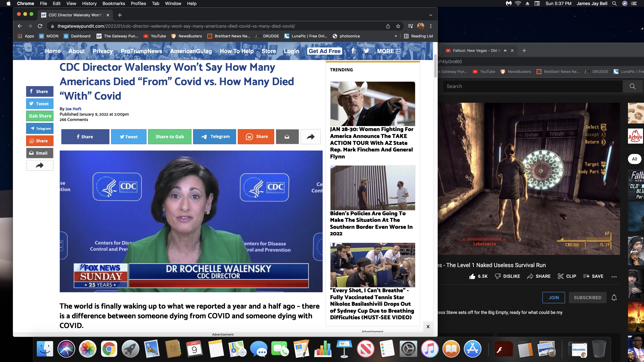Bookmark this page with the star icon
Image resolution: width=644 pixels, height=362 pixels.
click(398, 26)
